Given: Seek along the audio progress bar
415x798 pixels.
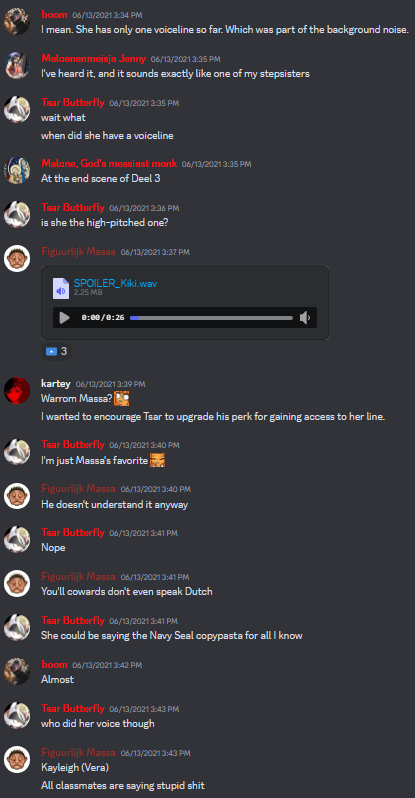Looking at the screenshot, I should [211, 318].
